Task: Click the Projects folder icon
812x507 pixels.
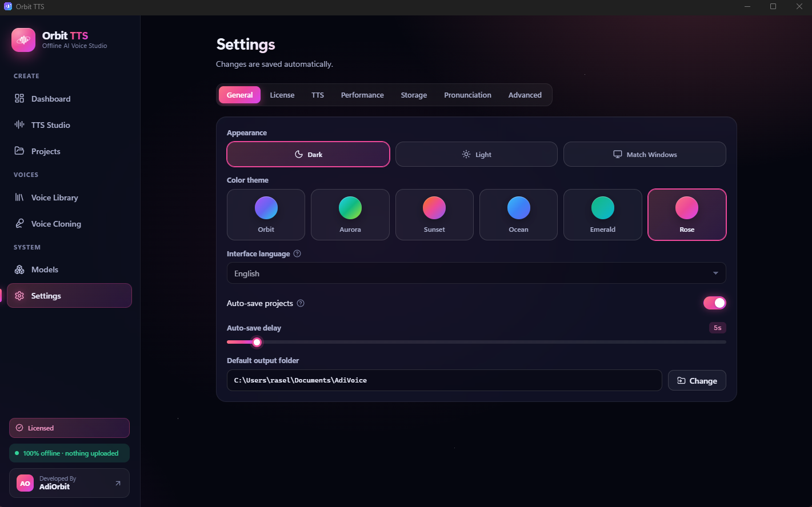Action: (x=19, y=151)
